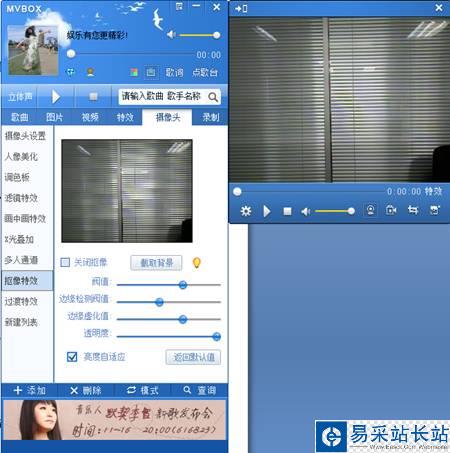450x453 pixels.
Task: Open settings gear in video window
Action: [246, 211]
